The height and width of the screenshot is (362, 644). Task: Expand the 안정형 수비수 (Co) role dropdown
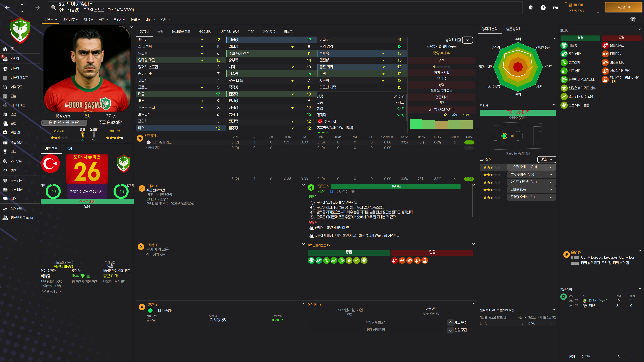[x=550, y=167]
